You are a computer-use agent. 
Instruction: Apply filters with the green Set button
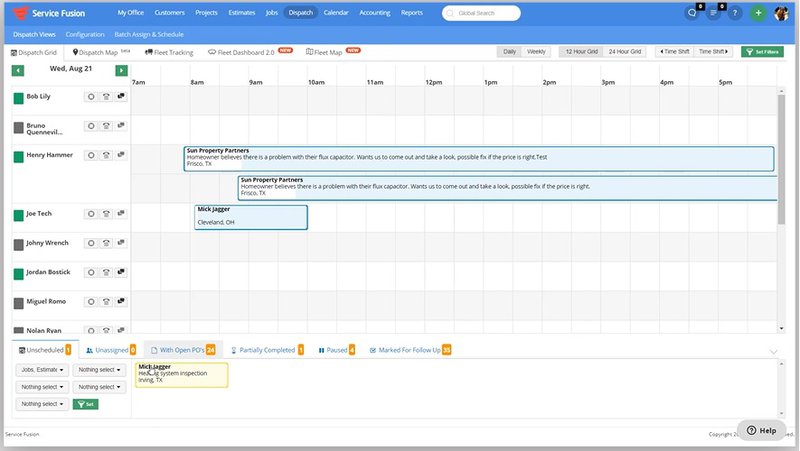[86, 404]
